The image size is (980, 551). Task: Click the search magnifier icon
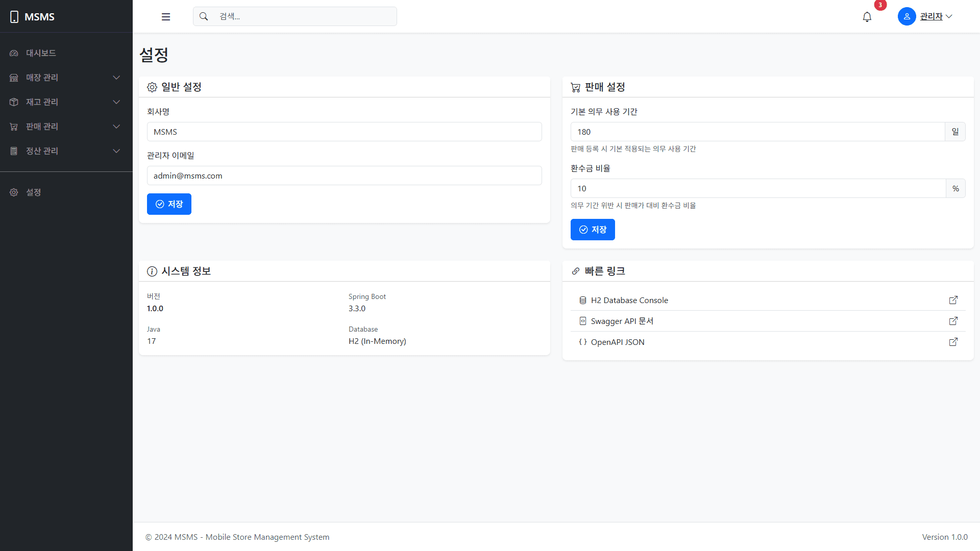pos(204,16)
